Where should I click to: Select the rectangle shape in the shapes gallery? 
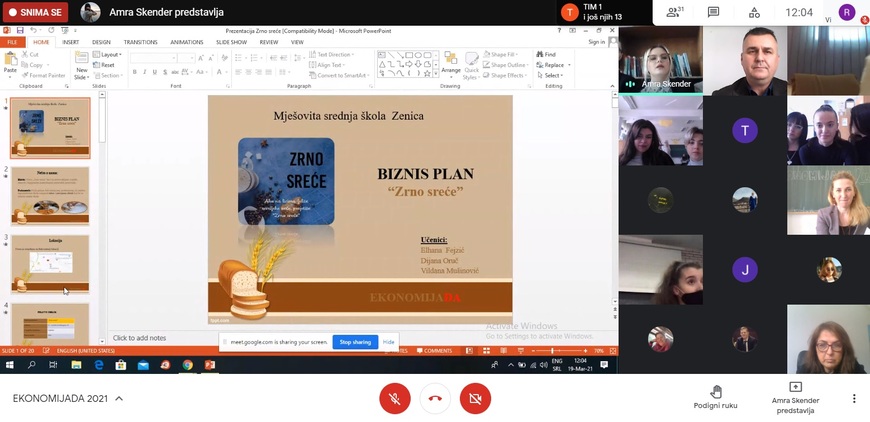(408, 55)
